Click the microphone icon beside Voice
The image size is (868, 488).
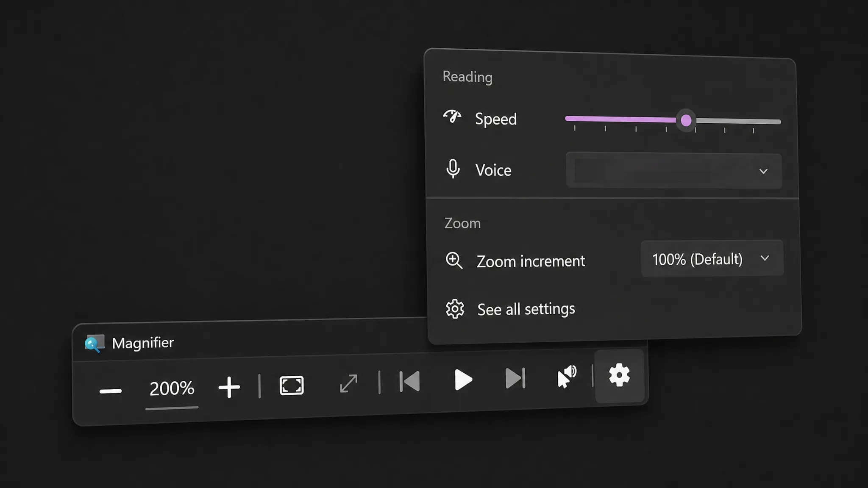(453, 169)
